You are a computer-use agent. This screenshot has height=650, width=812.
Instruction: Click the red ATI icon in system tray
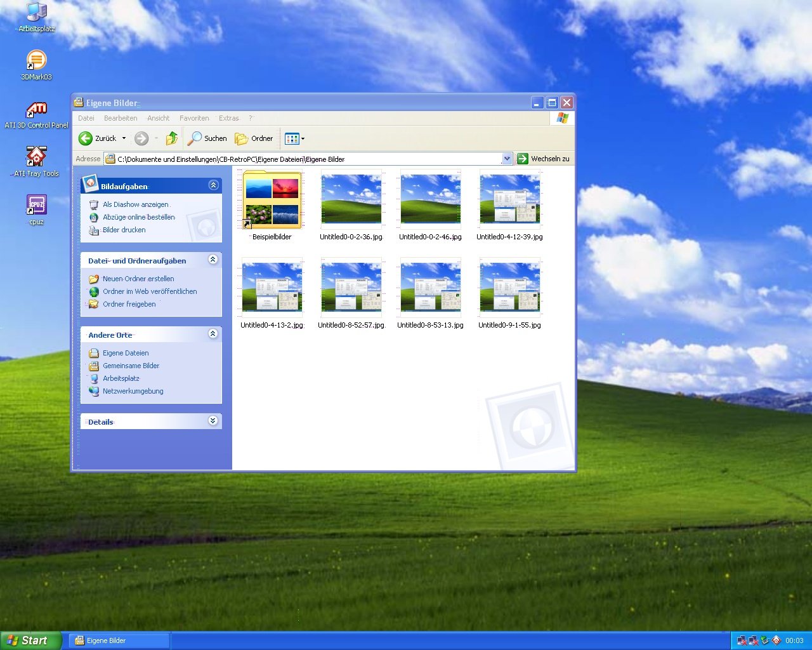[x=776, y=640]
